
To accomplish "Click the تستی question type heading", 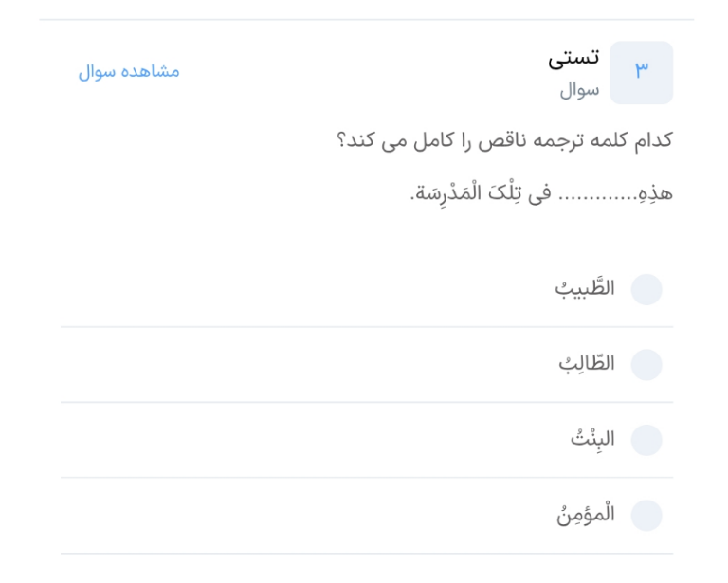I will pyautogui.click(x=573, y=59).
